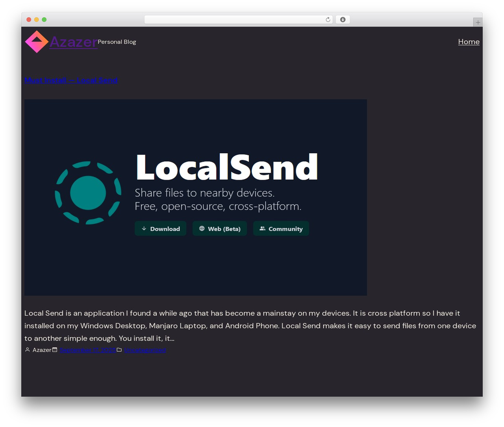Click the folder icon beside Uncategorized
The image size is (504, 427).
[119, 350]
